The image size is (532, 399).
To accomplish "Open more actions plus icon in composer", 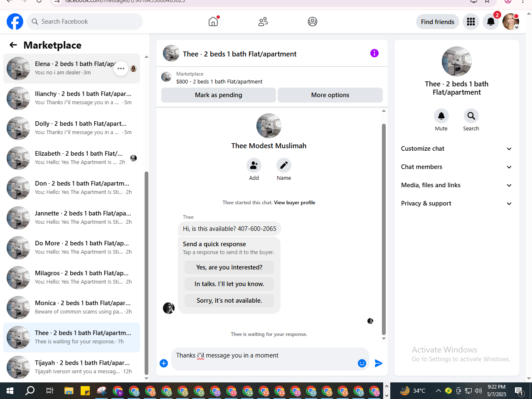I will (x=164, y=363).
